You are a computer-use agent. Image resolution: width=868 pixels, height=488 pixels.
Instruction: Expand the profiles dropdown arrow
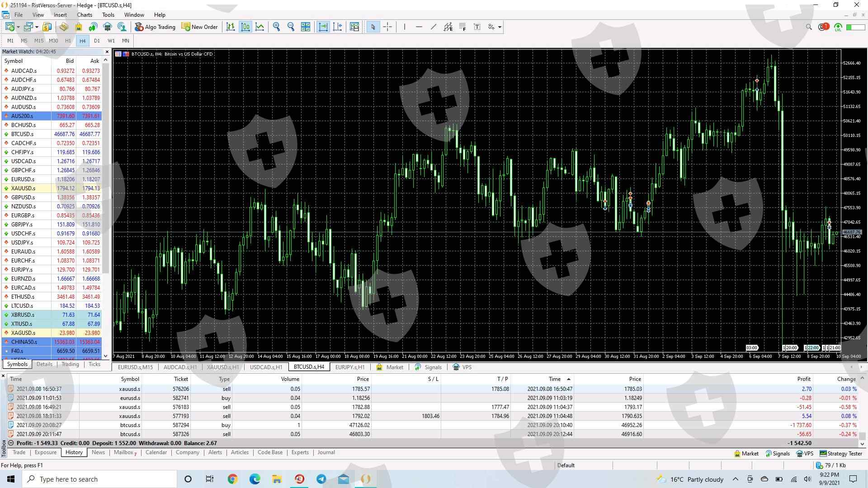(x=37, y=27)
